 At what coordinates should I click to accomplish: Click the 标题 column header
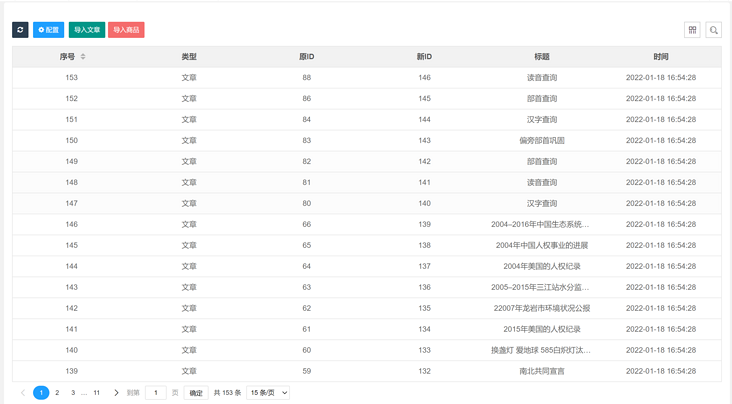pyautogui.click(x=542, y=57)
